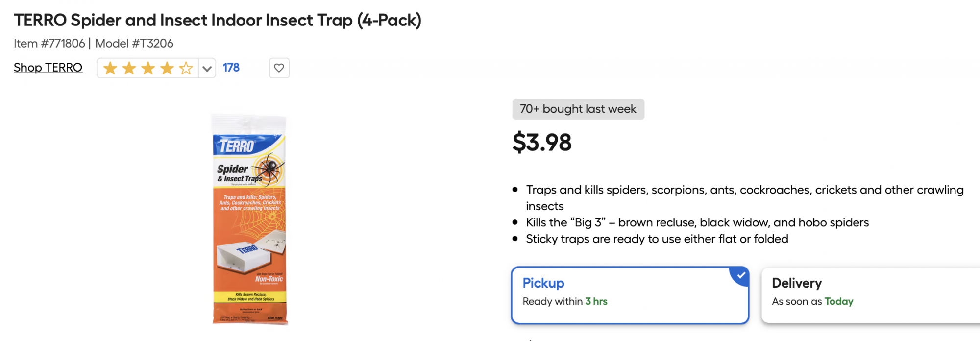980x341 pixels.
Task: Click the blue checkmark badge on Pickup
Action: [740, 275]
